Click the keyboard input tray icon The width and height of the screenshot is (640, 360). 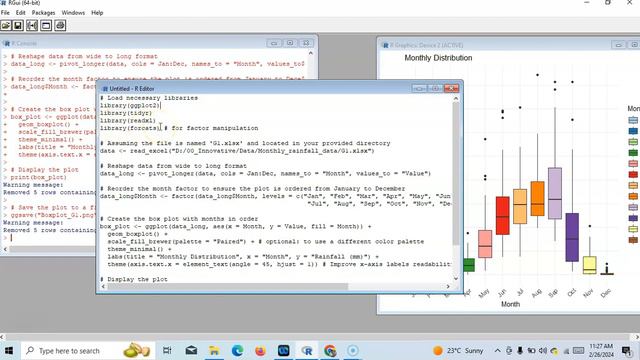578,351
